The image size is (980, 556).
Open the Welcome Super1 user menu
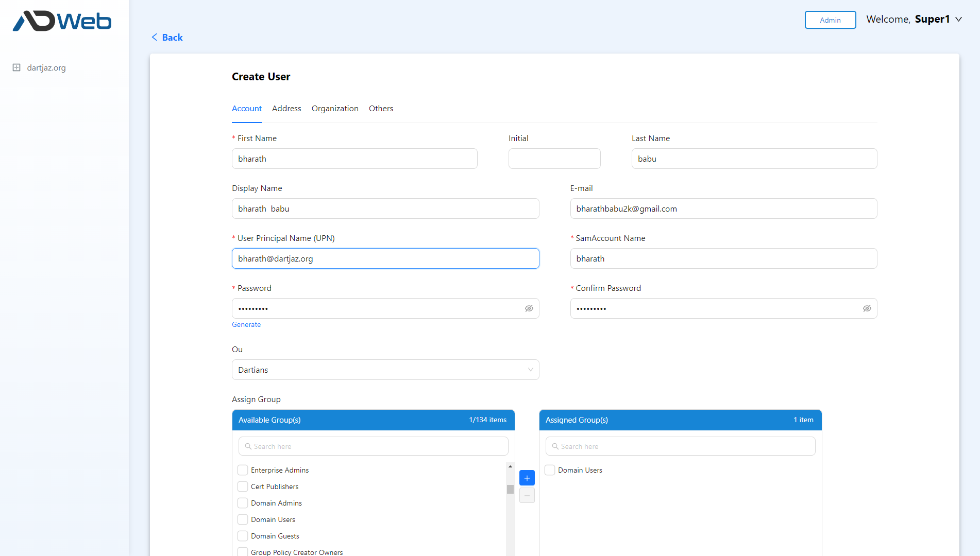click(914, 20)
